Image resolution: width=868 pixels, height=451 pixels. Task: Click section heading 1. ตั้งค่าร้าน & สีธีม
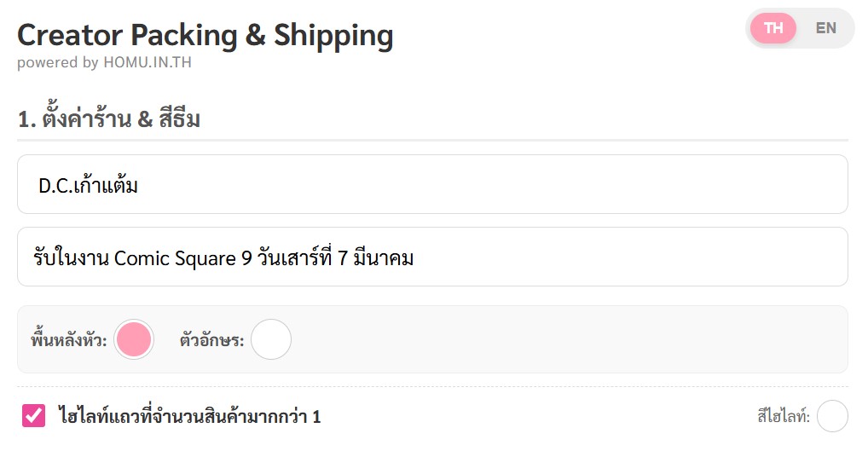click(109, 119)
